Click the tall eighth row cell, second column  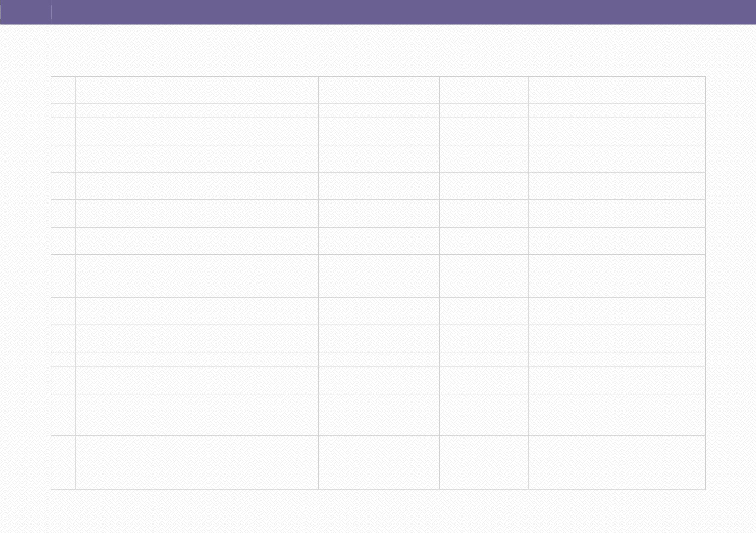click(x=197, y=276)
